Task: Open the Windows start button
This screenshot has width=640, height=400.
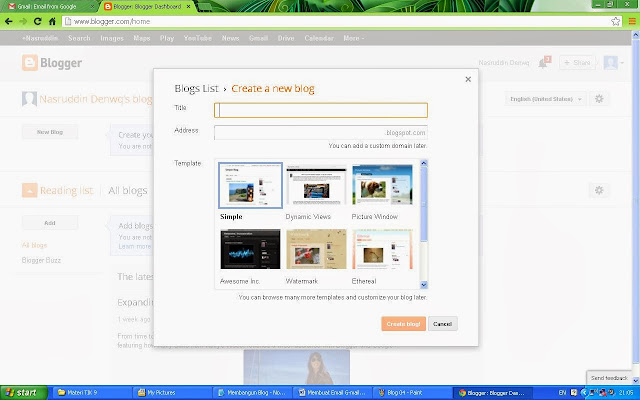Action: [24, 393]
